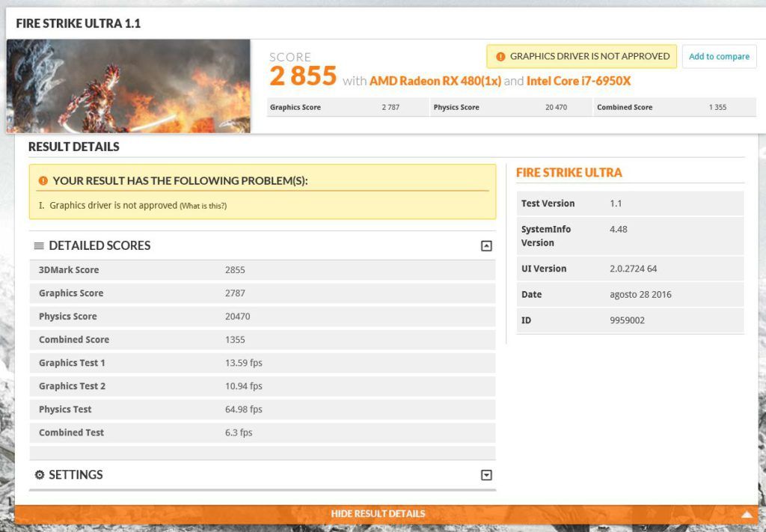This screenshot has height=532, width=766.
Task: Open the 'What is this?' link
Action: 203,207
